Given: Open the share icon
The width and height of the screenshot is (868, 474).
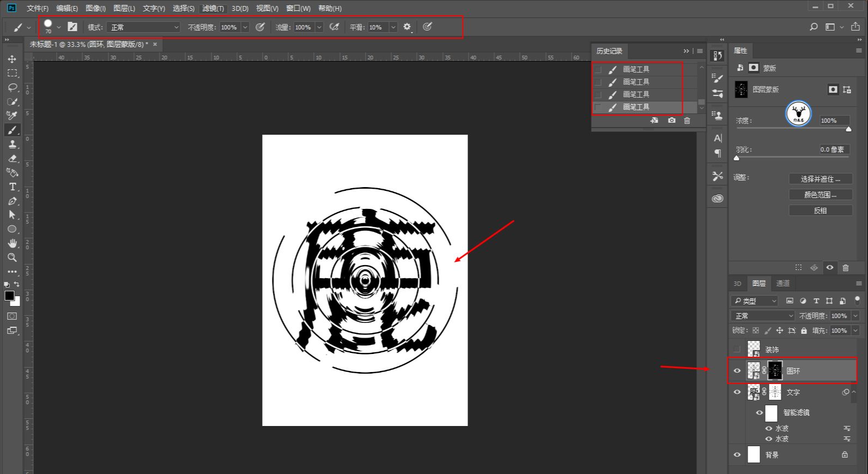Looking at the screenshot, I should click(x=855, y=27).
